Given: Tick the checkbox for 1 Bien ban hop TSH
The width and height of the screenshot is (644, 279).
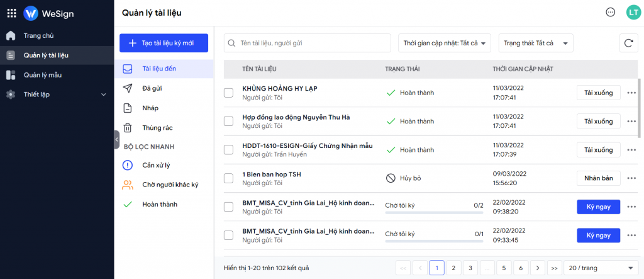Looking at the screenshot, I should coord(228,179).
